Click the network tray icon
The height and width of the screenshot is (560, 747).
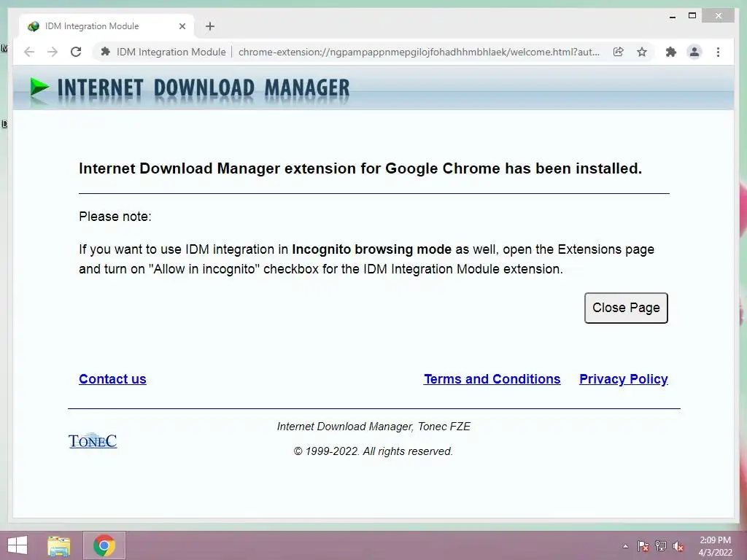click(661, 546)
